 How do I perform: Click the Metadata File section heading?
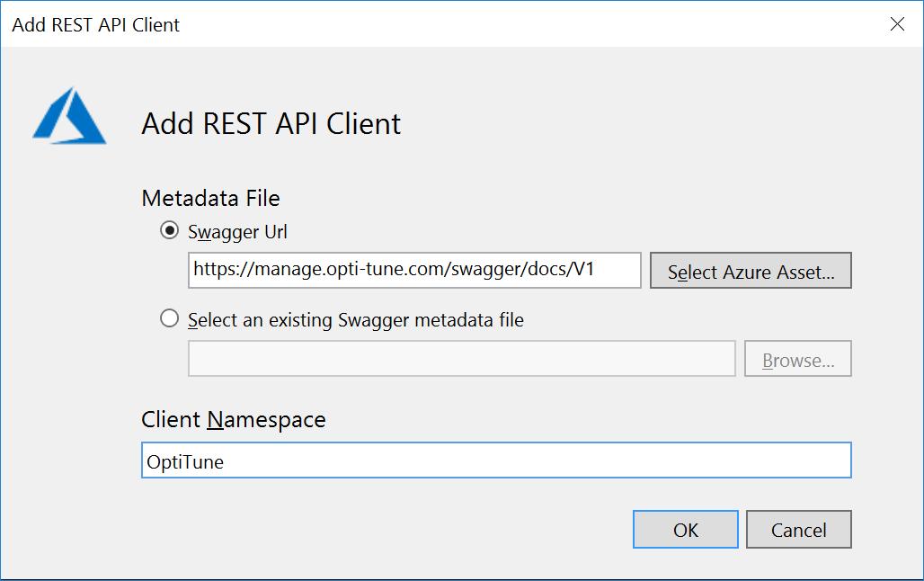pos(210,198)
